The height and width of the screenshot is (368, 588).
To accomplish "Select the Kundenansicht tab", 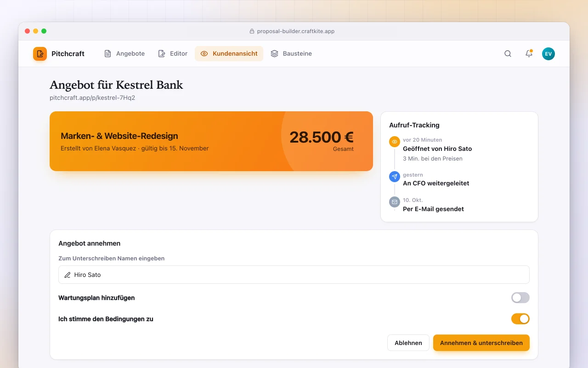I will tap(229, 54).
